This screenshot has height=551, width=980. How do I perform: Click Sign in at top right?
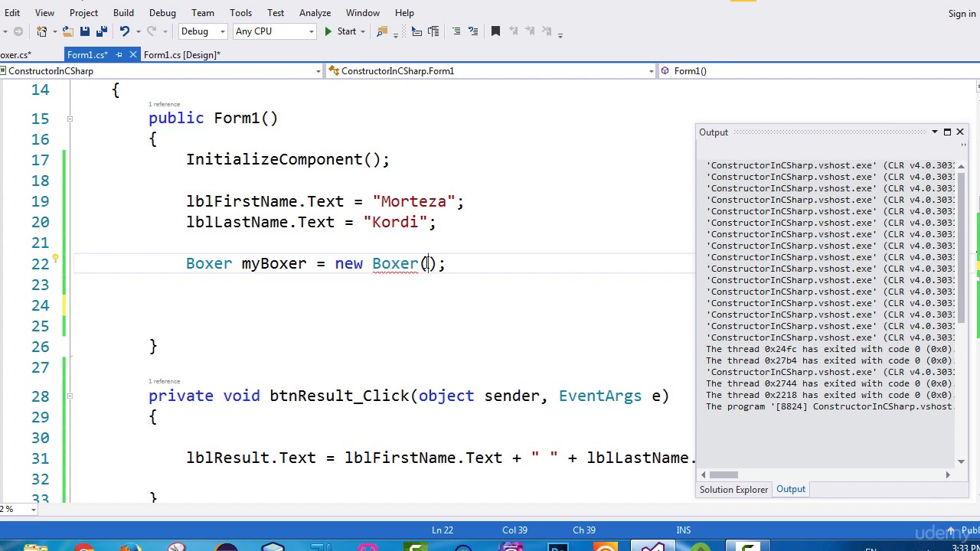coord(962,14)
